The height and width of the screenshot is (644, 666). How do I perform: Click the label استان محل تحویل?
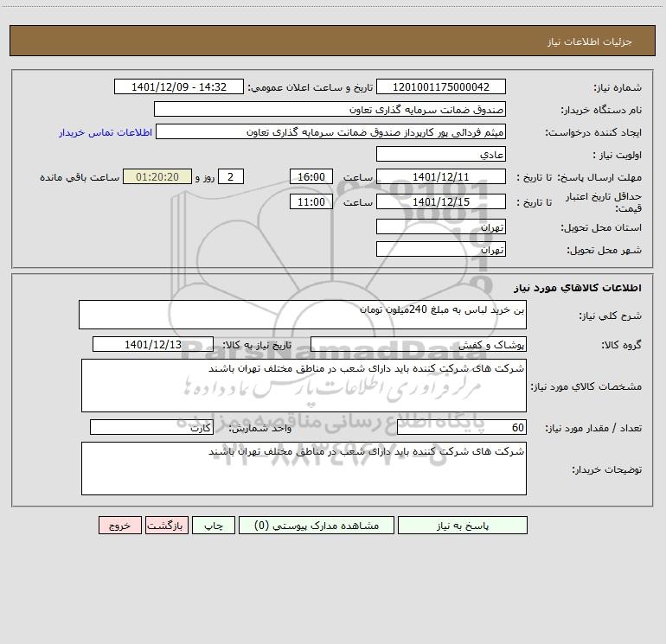coord(601,228)
